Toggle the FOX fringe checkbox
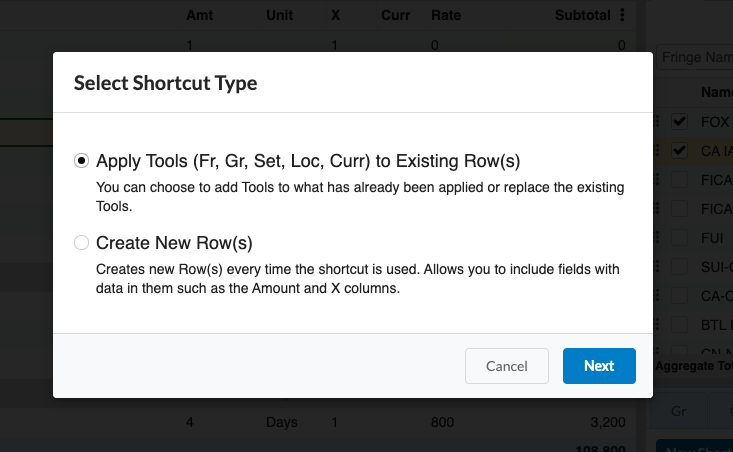Image resolution: width=733 pixels, height=452 pixels. click(x=679, y=122)
